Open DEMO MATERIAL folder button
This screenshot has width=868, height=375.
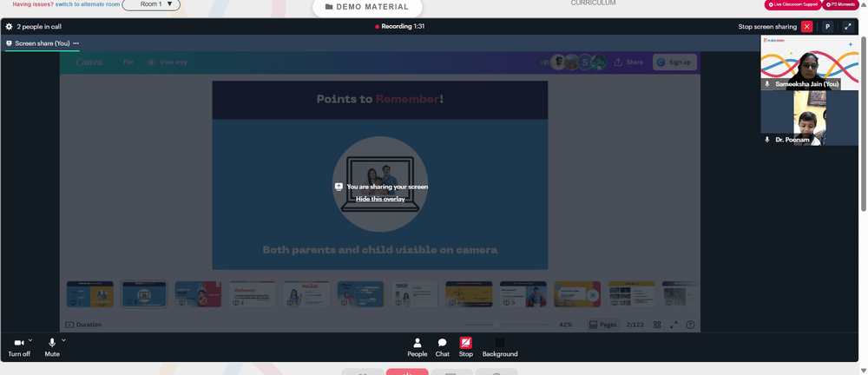(x=367, y=7)
